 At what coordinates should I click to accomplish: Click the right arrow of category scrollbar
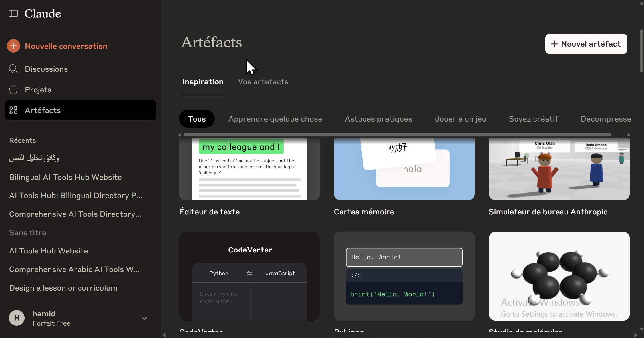pos(629,134)
